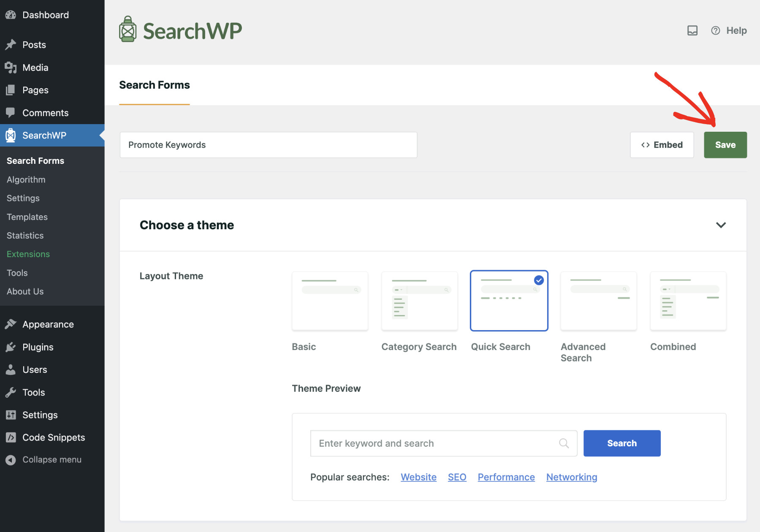Open the Search Forms tab

coord(155,85)
